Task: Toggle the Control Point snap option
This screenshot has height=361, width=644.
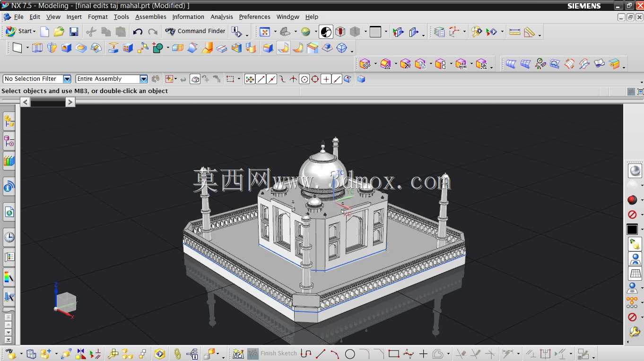Action: (283, 79)
